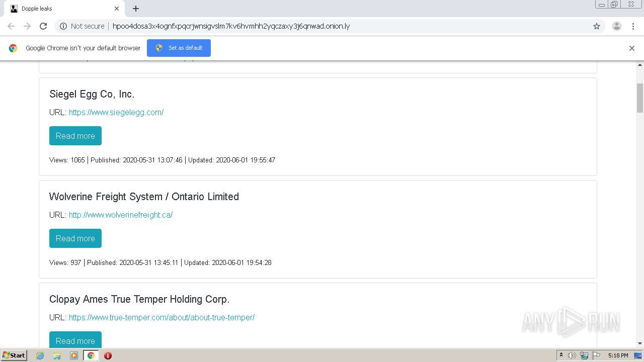
Task: Click the browser forward arrow
Action: [27, 26]
